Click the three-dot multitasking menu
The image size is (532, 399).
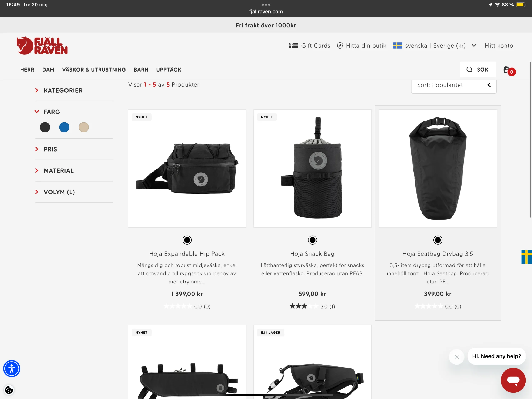pyautogui.click(x=266, y=4)
